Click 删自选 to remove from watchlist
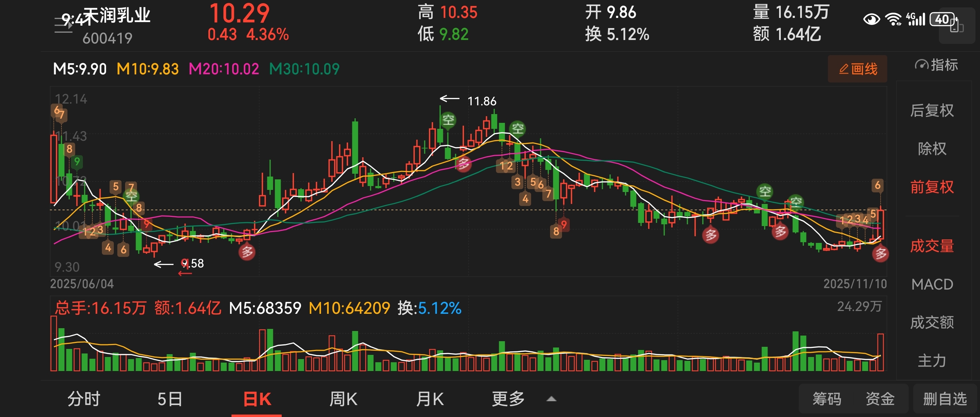This screenshot has height=417, width=980. [x=945, y=399]
